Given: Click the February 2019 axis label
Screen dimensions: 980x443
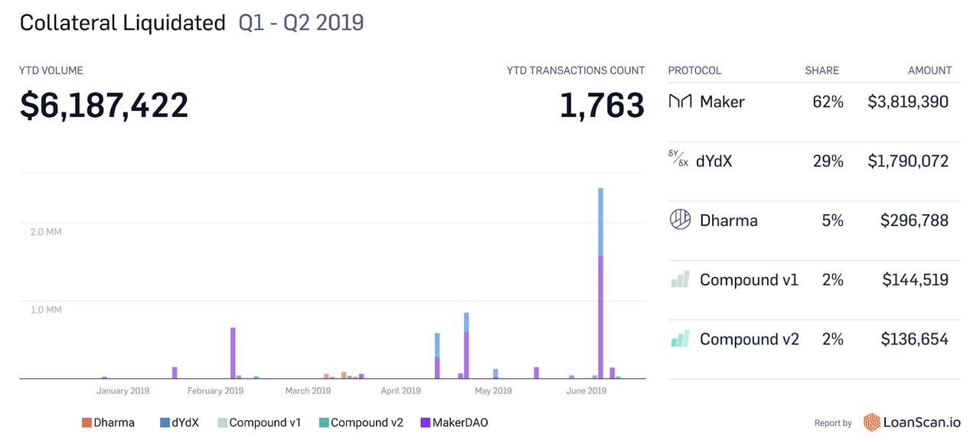Looking at the screenshot, I should (x=215, y=391).
